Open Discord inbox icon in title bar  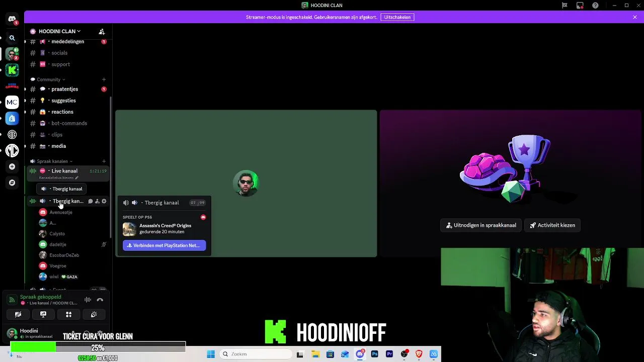pyautogui.click(x=580, y=5)
